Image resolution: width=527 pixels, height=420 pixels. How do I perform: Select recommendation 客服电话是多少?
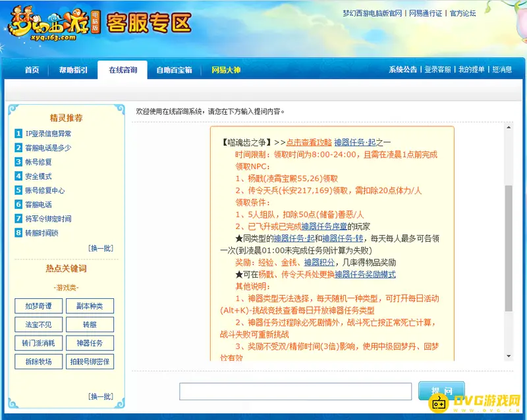tap(48, 148)
